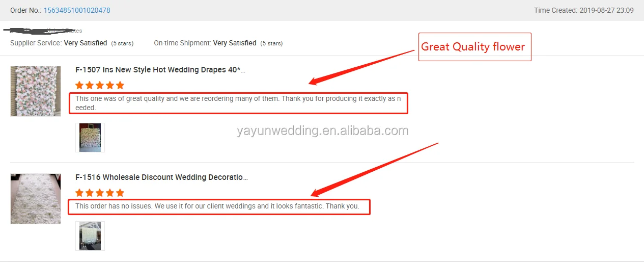Click fifth star of F-1507 rating
644x262 pixels.
120,85
